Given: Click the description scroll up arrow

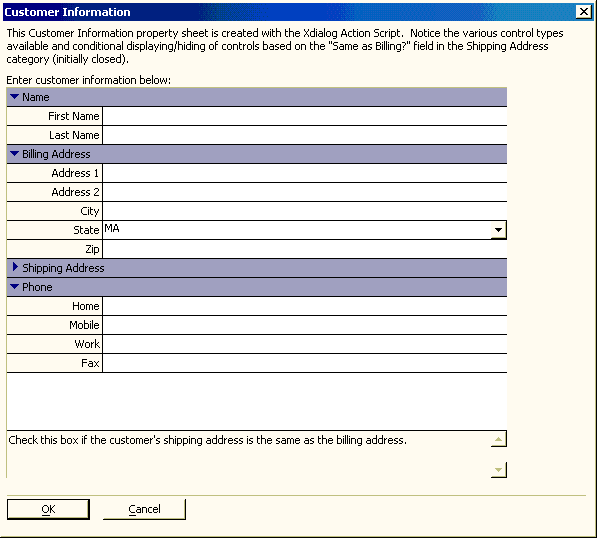Looking at the screenshot, I should coord(498,439).
